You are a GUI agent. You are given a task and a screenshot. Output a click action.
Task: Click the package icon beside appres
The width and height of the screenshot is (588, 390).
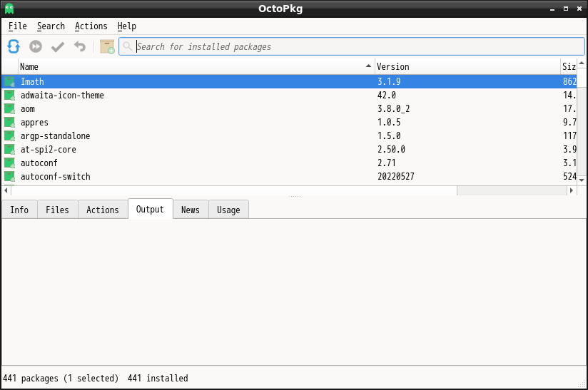click(9, 122)
